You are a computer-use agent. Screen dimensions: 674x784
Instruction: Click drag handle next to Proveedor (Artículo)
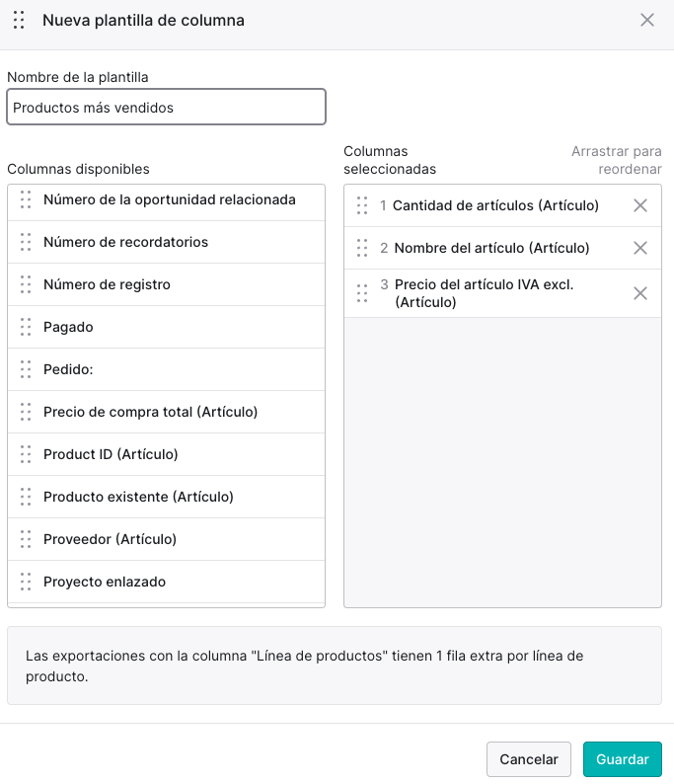(x=26, y=539)
